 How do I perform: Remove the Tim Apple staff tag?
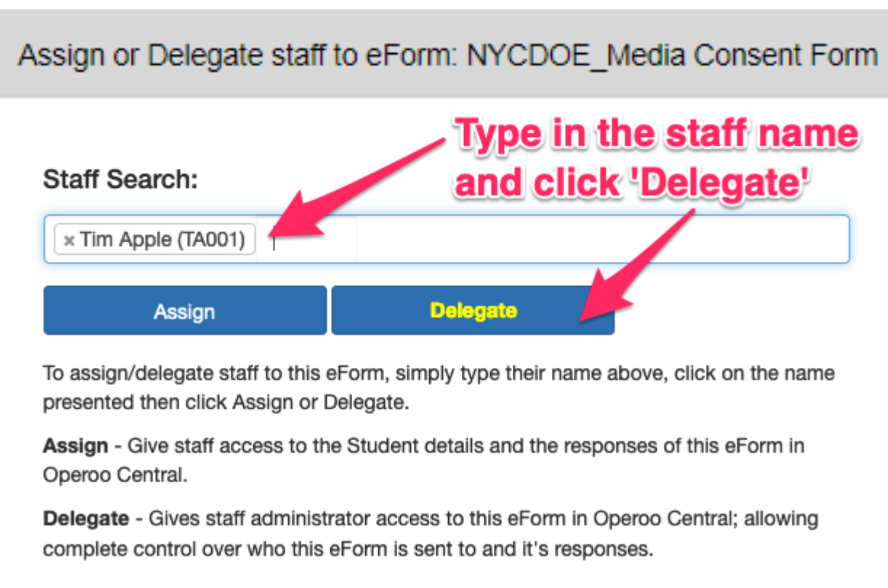[69, 240]
